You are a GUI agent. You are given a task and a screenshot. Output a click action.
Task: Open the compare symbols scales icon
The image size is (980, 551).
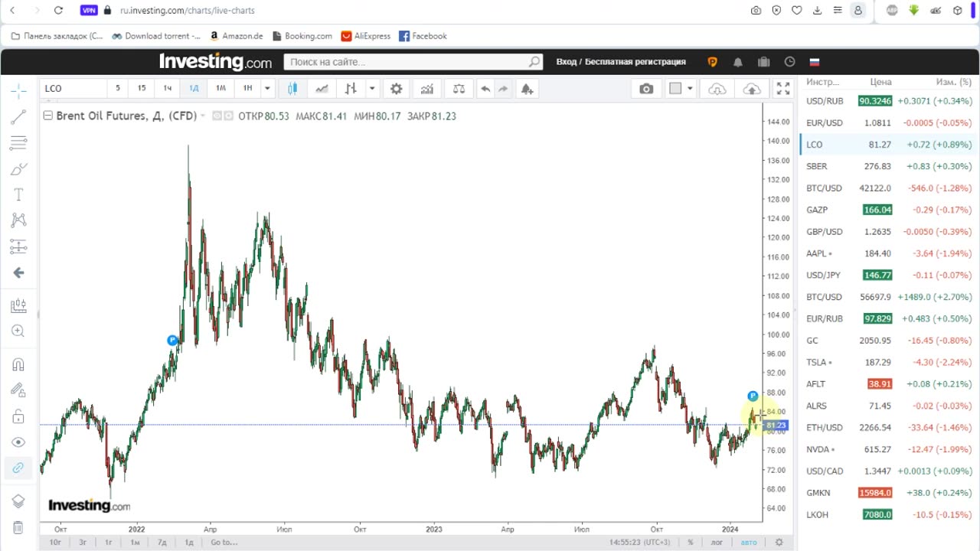459,89
